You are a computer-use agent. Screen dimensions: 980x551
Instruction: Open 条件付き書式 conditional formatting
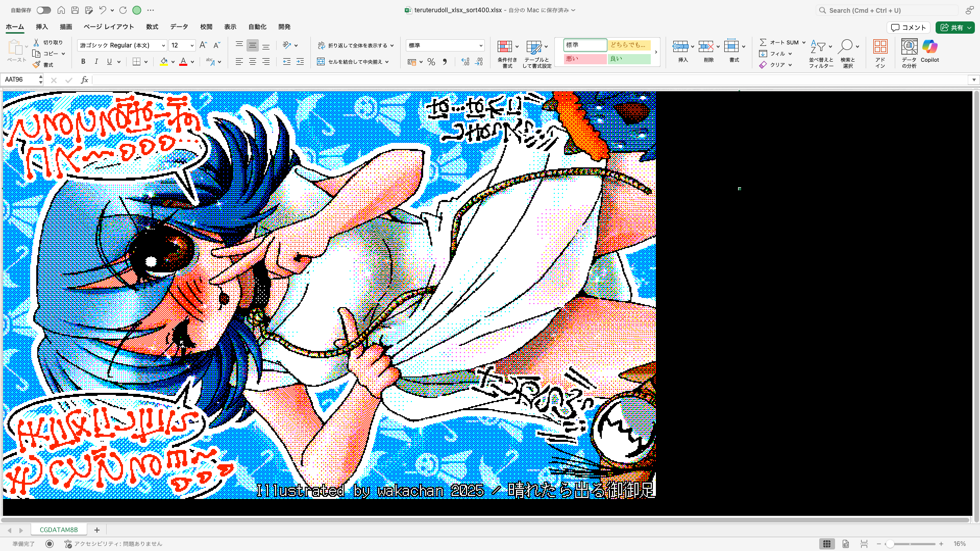point(507,54)
